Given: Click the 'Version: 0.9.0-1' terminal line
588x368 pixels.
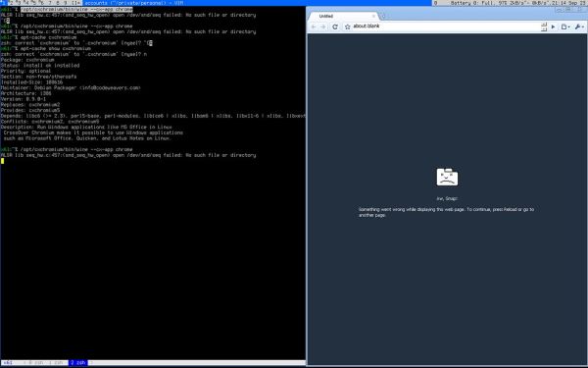Looking at the screenshot, I should 24,99.
